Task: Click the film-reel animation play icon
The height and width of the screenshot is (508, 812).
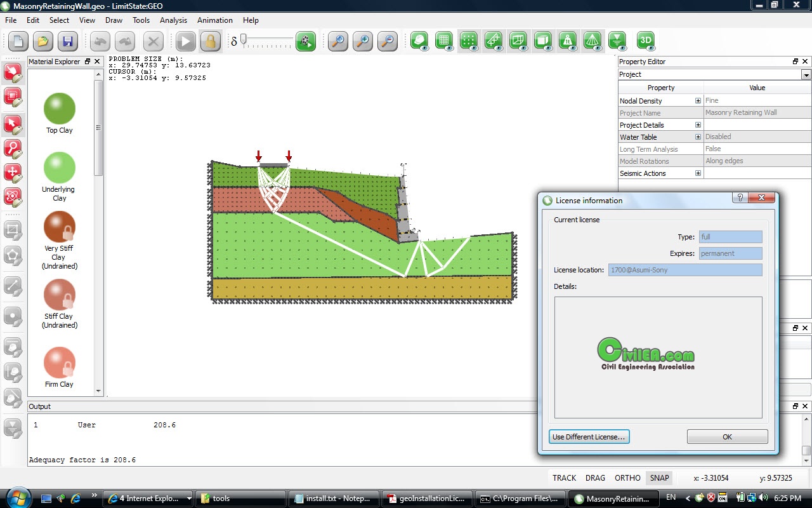Action: click(x=306, y=42)
